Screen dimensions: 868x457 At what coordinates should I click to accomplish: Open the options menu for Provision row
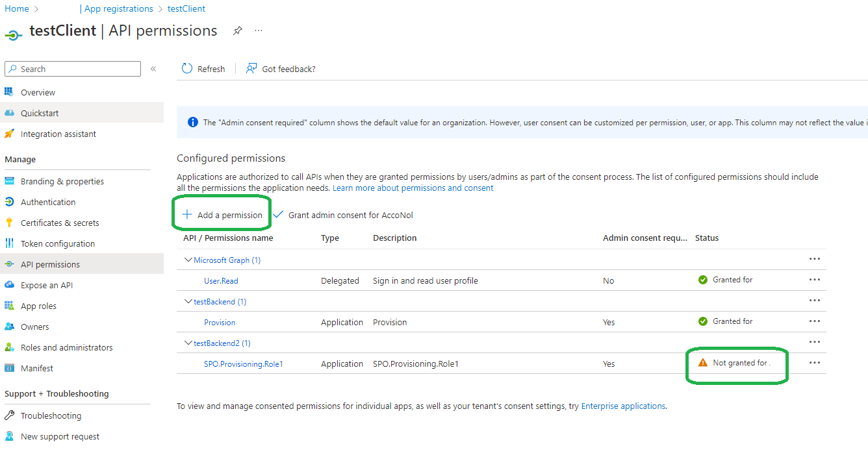(x=815, y=321)
